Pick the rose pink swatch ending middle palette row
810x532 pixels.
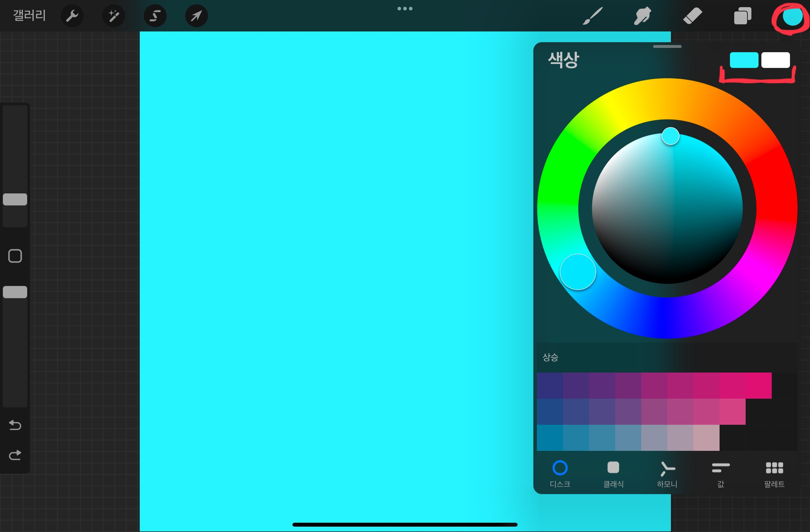coord(732,412)
